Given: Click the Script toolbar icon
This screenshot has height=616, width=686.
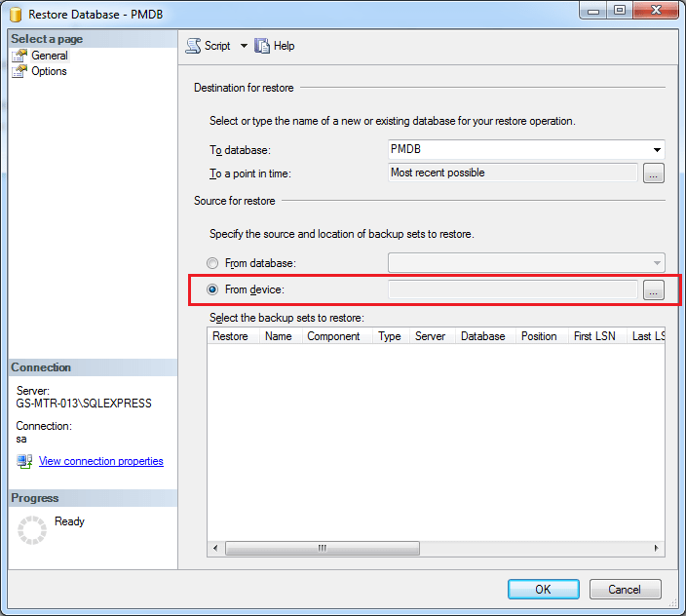Looking at the screenshot, I should pyautogui.click(x=193, y=46).
